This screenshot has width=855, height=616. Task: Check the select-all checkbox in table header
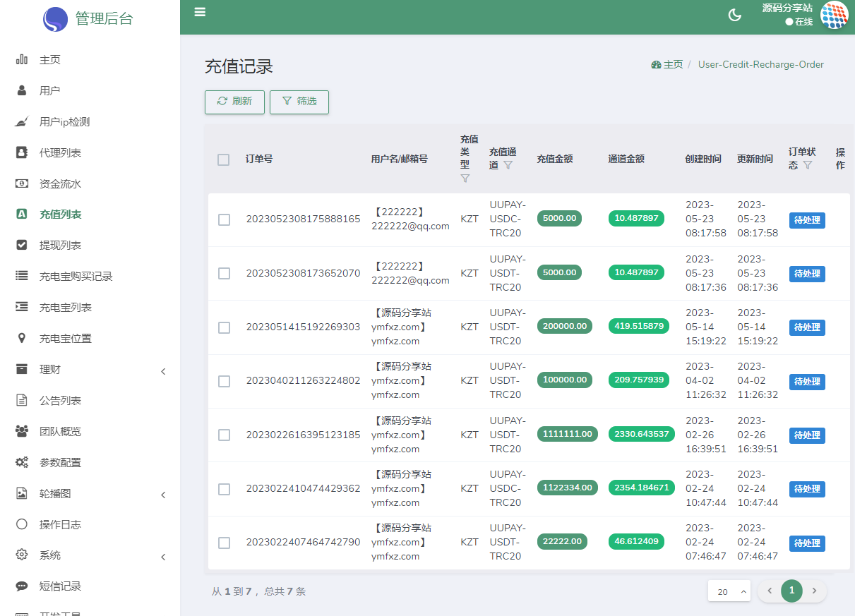[x=224, y=159]
